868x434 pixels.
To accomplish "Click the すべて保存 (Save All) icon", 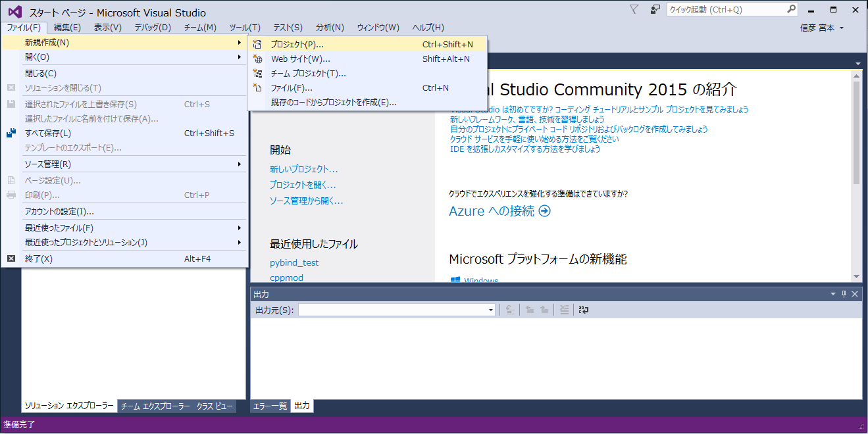I will (x=11, y=133).
